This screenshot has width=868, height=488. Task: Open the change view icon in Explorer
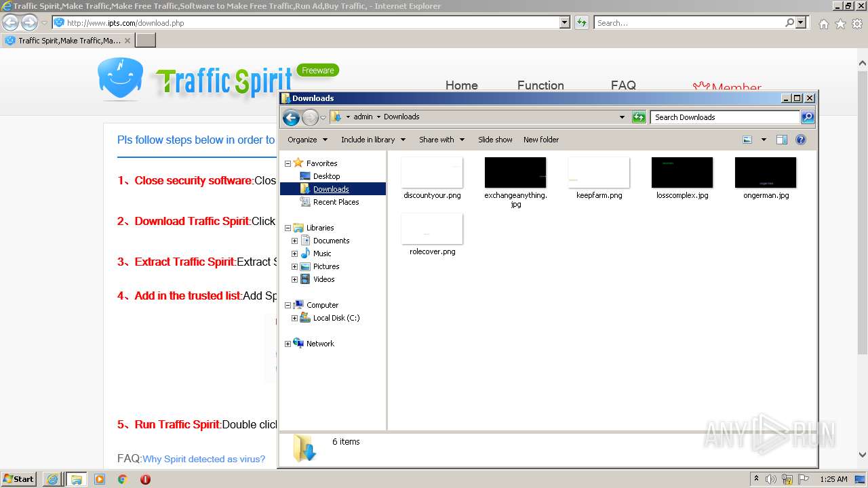pyautogui.click(x=747, y=140)
